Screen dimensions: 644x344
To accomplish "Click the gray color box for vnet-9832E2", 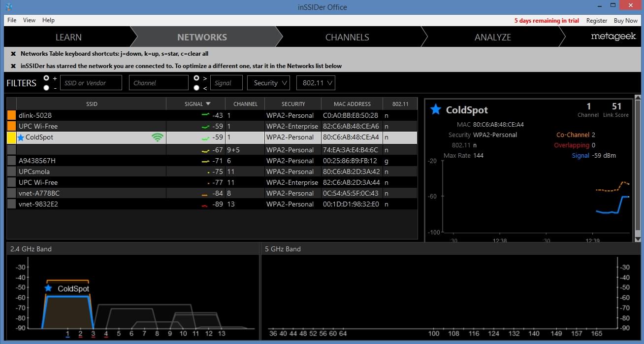I will [11, 204].
